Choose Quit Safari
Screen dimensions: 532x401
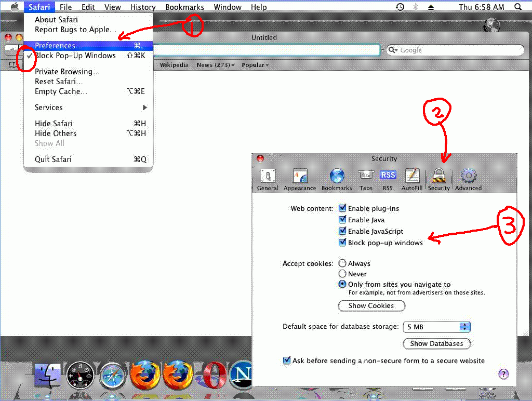point(88,159)
